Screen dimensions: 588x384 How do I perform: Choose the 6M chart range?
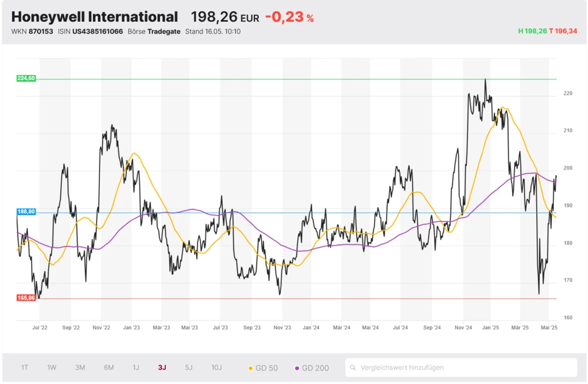point(109,368)
